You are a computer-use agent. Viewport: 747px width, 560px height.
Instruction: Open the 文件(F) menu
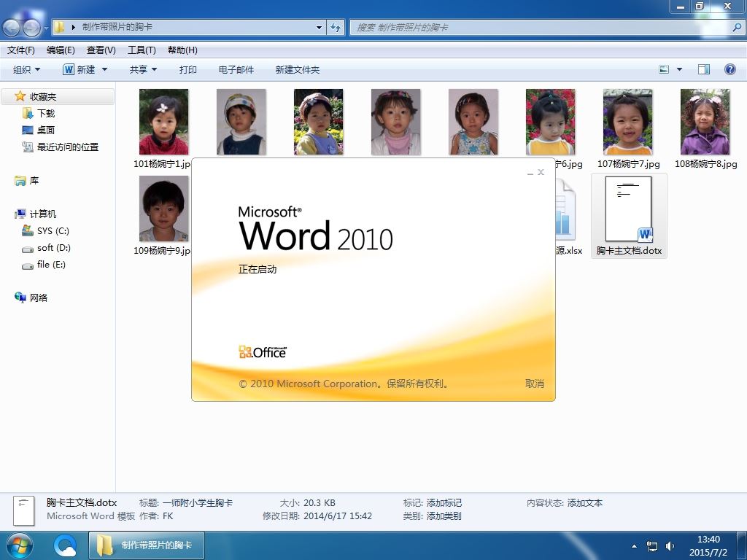(21, 50)
